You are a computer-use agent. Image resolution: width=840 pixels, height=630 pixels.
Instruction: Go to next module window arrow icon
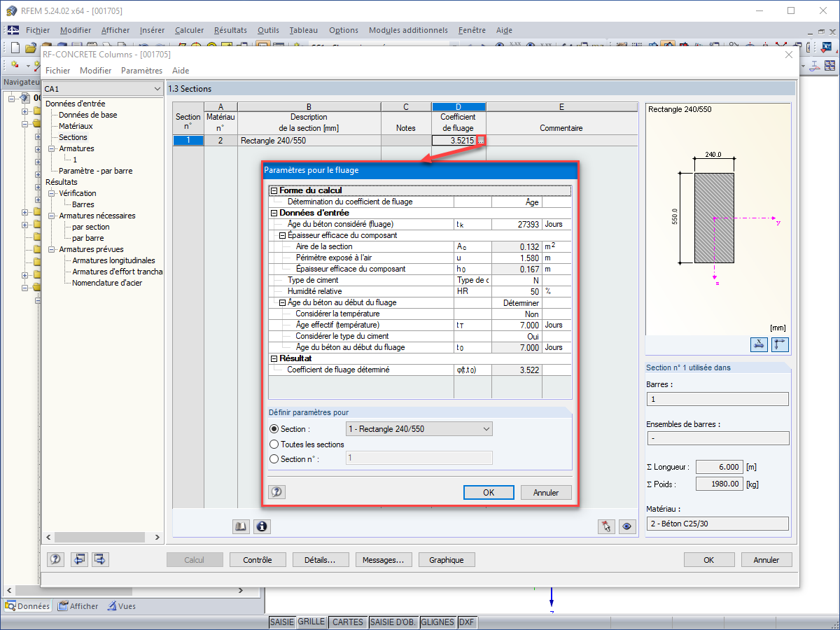click(x=100, y=559)
